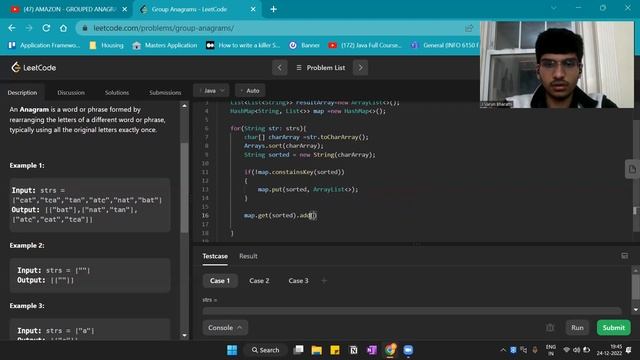Open General INFO 6150 bookmark
Image resolution: width=640 pixels, height=360 pixels.
click(x=444, y=45)
